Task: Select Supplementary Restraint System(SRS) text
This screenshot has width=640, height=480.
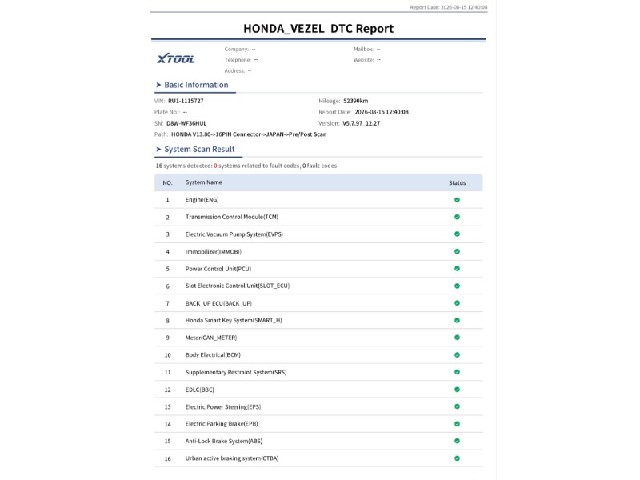Action: point(236,372)
